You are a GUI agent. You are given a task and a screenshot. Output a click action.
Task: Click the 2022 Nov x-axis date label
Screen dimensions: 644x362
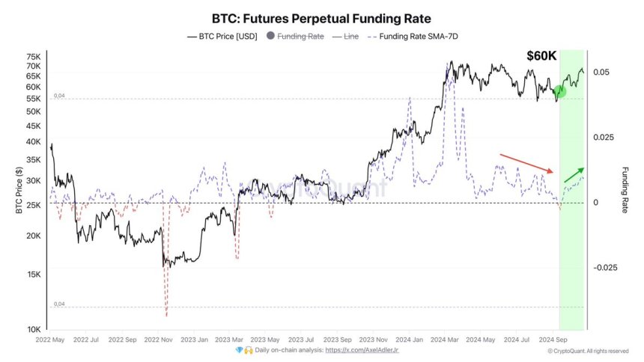(158, 339)
